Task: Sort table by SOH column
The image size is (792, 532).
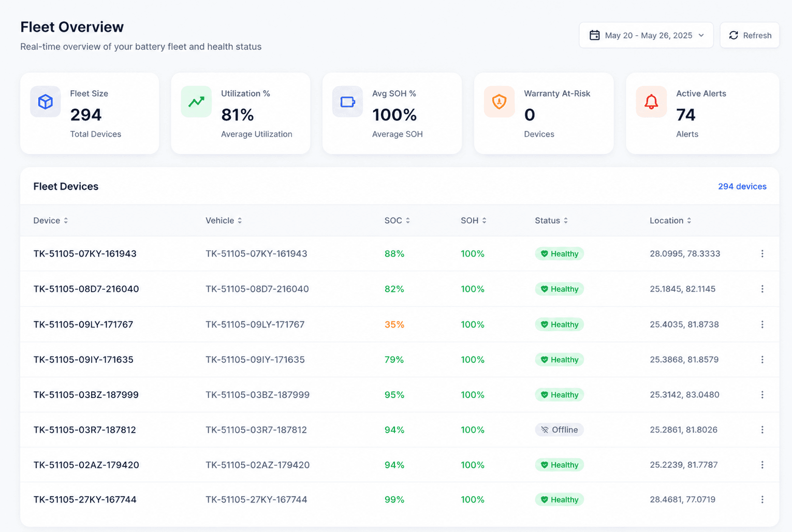Action: click(x=474, y=220)
